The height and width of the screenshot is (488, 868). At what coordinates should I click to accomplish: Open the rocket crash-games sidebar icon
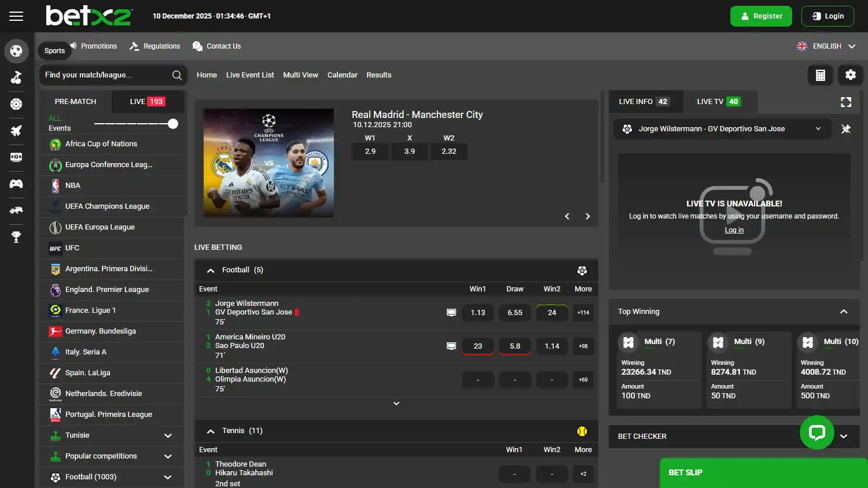(16, 131)
